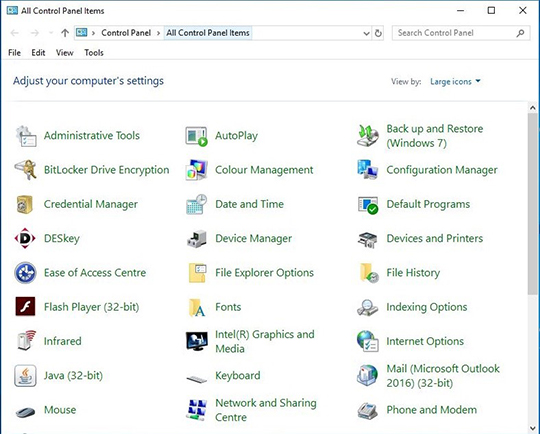This screenshot has width=540, height=434.
Task: Click the File Explorer Options icon
Action: click(197, 273)
